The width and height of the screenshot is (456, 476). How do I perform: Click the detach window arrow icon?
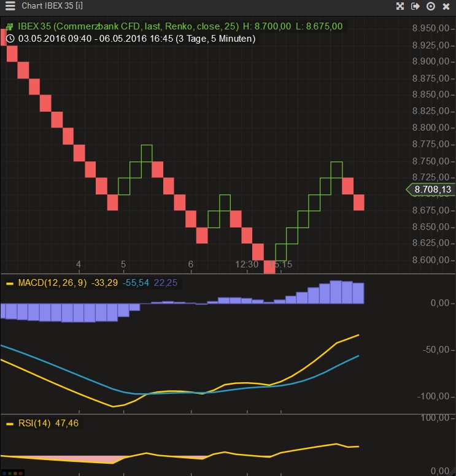coord(415,6)
